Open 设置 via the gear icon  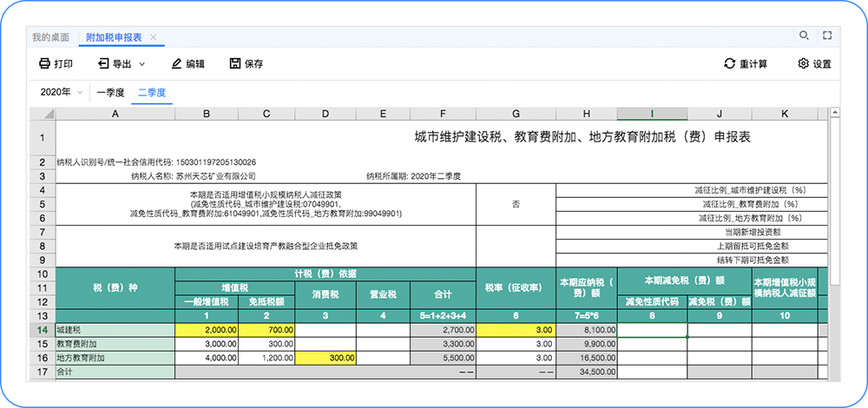point(803,63)
